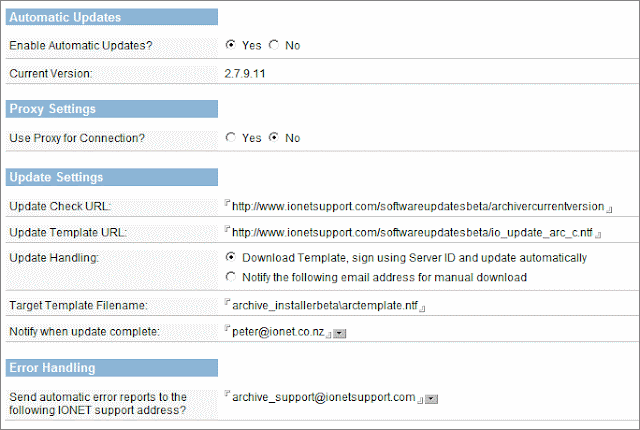Select Notify email address for manual download
Screen dimensions: 640x430
tap(231, 277)
